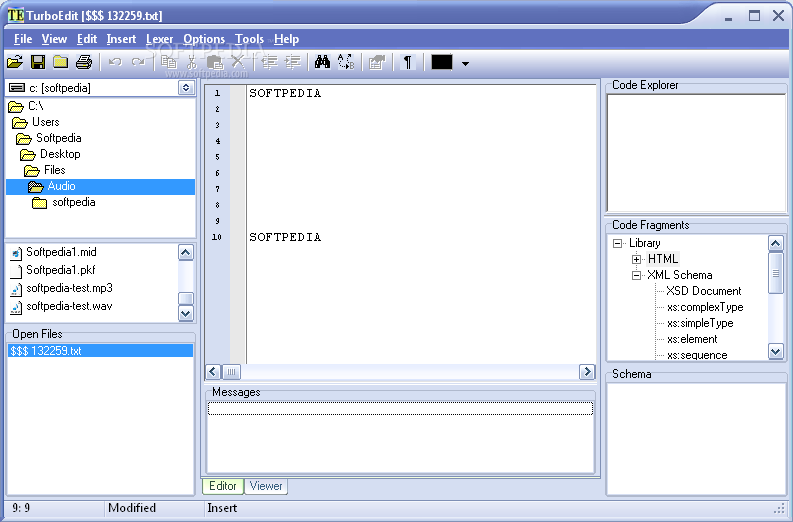Open the Options menu
This screenshot has width=793, height=522.
[204, 39]
